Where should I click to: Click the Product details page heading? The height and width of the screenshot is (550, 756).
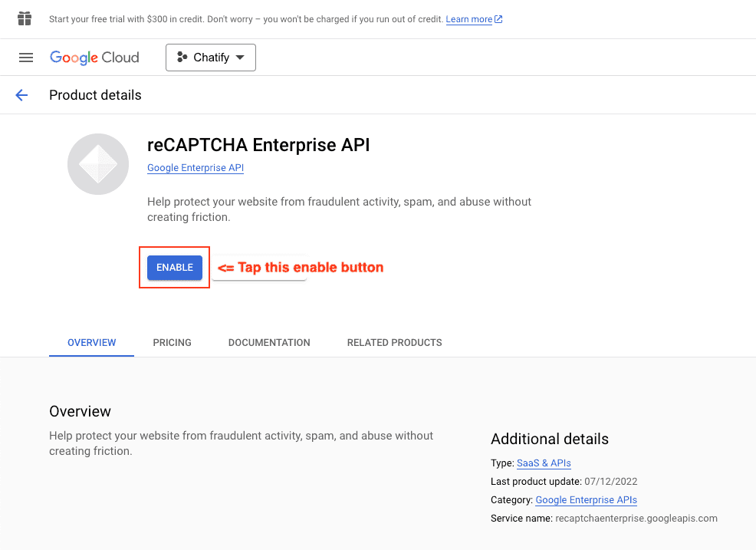tap(95, 95)
